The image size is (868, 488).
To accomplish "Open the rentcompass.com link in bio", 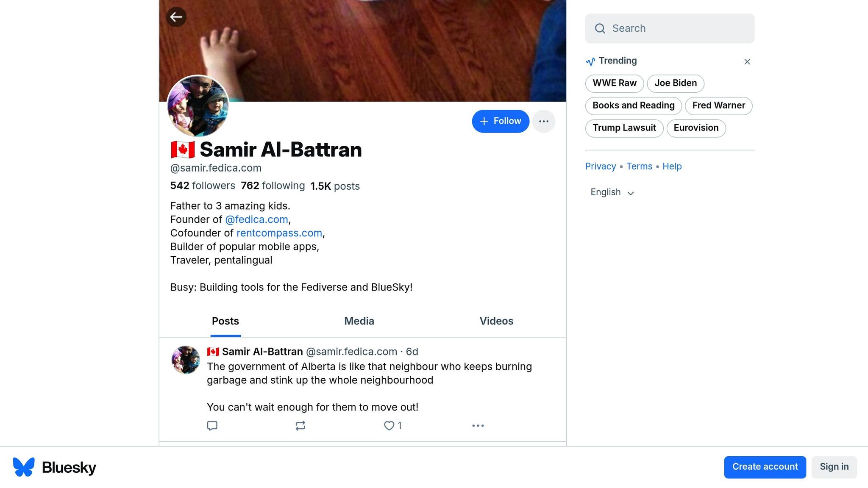I will tap(279, 233).
